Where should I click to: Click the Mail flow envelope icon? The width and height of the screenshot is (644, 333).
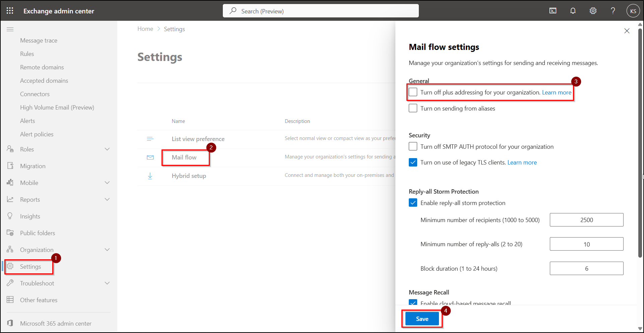tap(150, 157)
